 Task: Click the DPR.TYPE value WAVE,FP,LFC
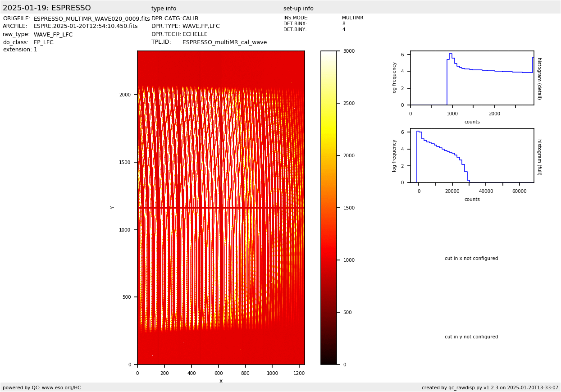tap(201, 27)
